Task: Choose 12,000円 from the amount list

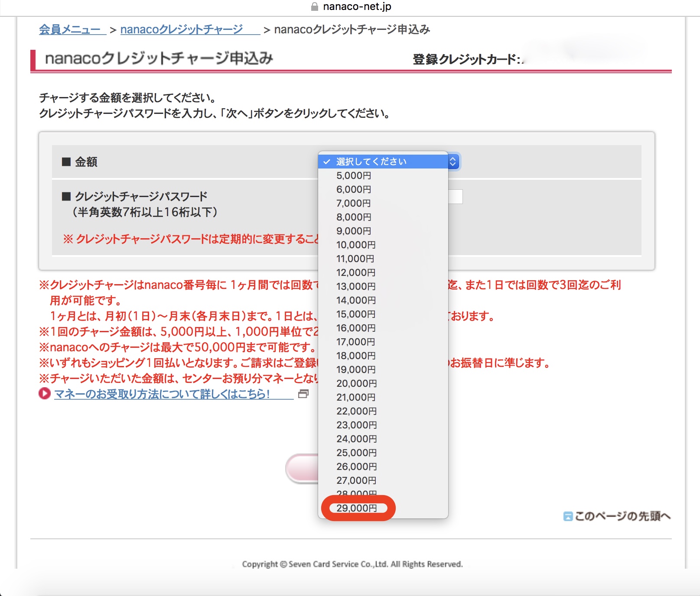Action: (x=383, y=272)
